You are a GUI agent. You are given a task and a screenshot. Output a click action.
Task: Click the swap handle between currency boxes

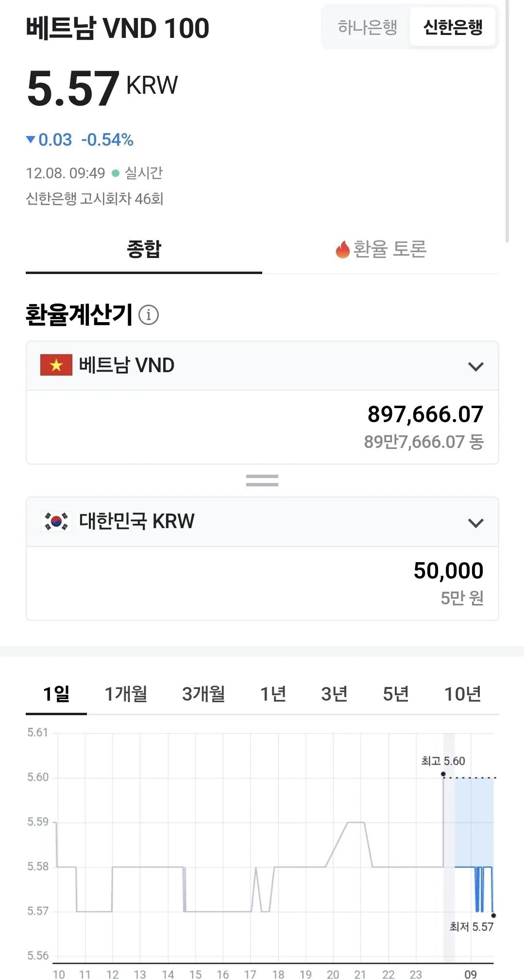[262, 481]
